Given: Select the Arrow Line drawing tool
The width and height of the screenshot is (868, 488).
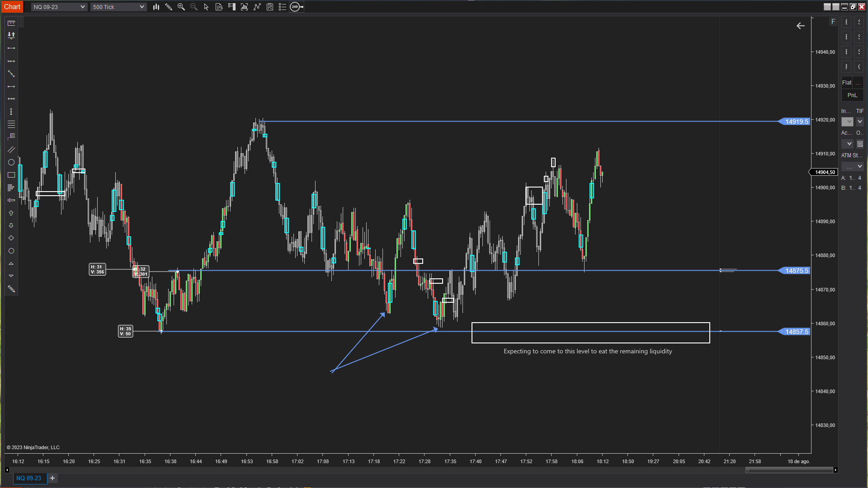Looking at the screenshot, I should click(11, 86).
